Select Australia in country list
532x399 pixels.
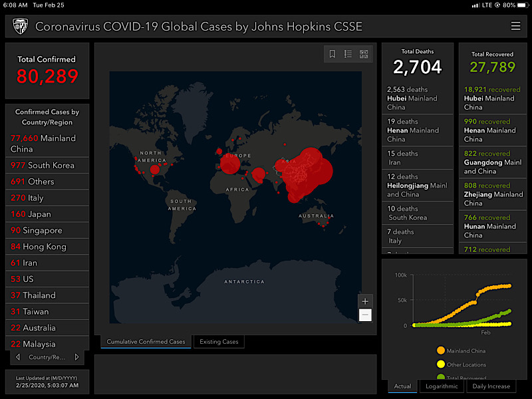click(47, 328)
